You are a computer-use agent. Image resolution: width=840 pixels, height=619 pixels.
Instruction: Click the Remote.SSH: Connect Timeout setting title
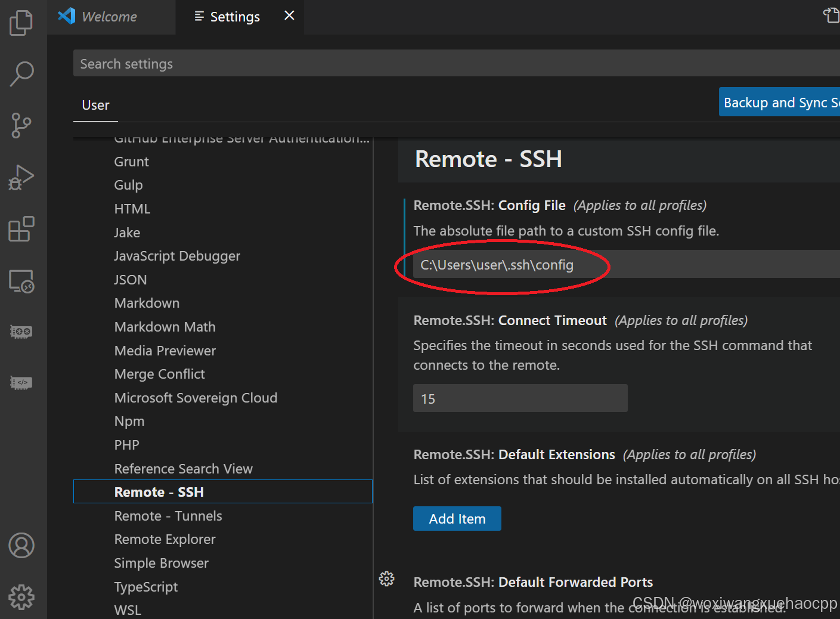pyautogui.click(x=510, y=320)
